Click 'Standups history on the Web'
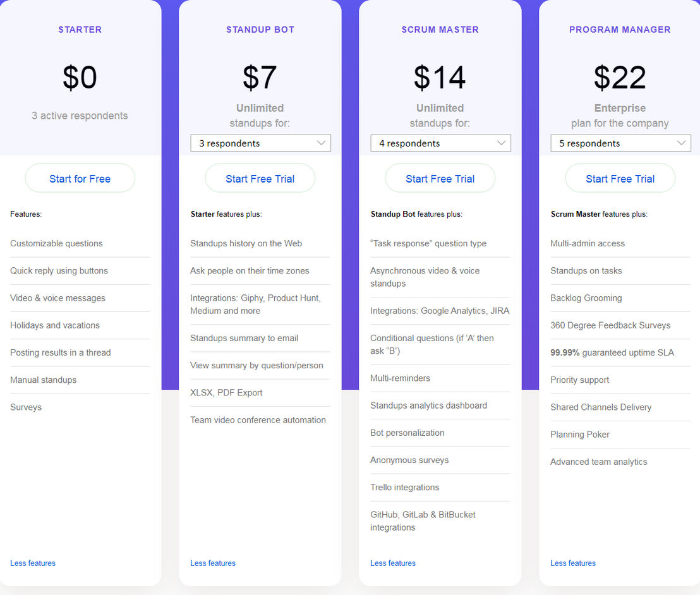 coord(246,243)
